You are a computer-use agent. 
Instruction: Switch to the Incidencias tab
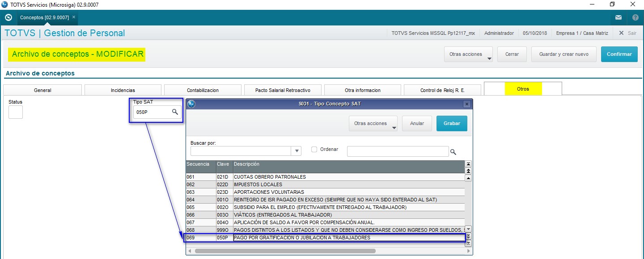pos(123,90)
